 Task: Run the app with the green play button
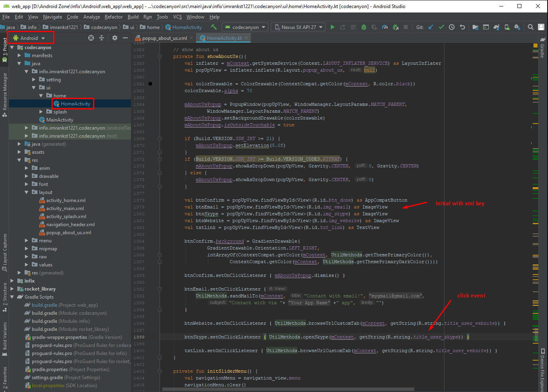click(332, 27)
